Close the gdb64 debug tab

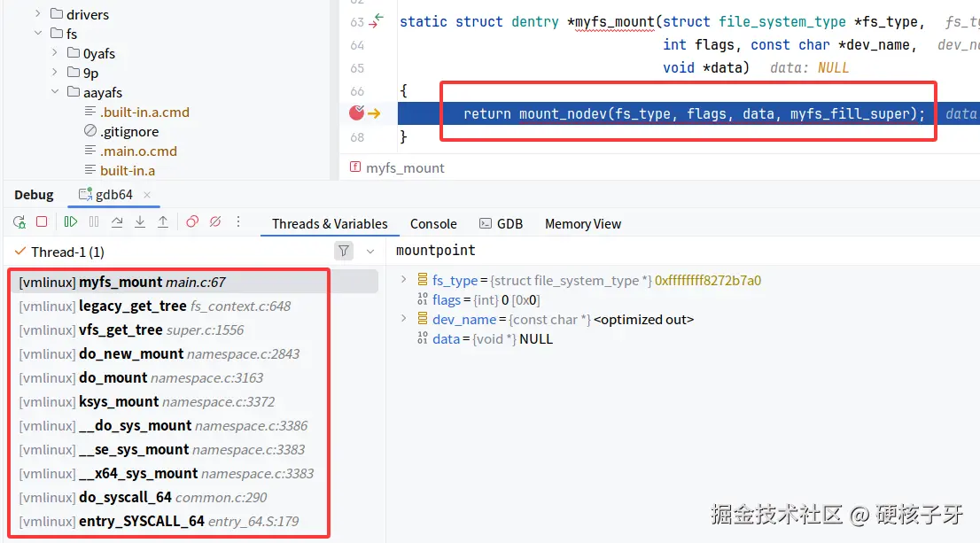147,195
